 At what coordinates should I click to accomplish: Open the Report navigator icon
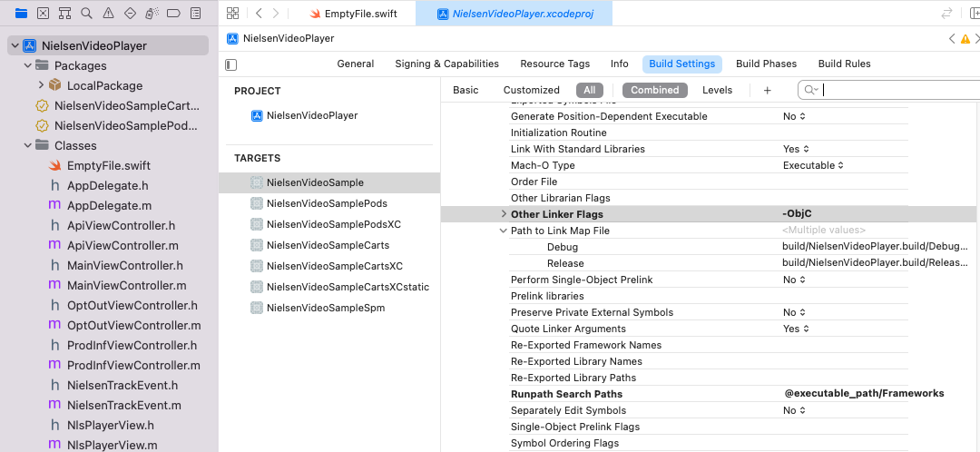pos(196,13)
